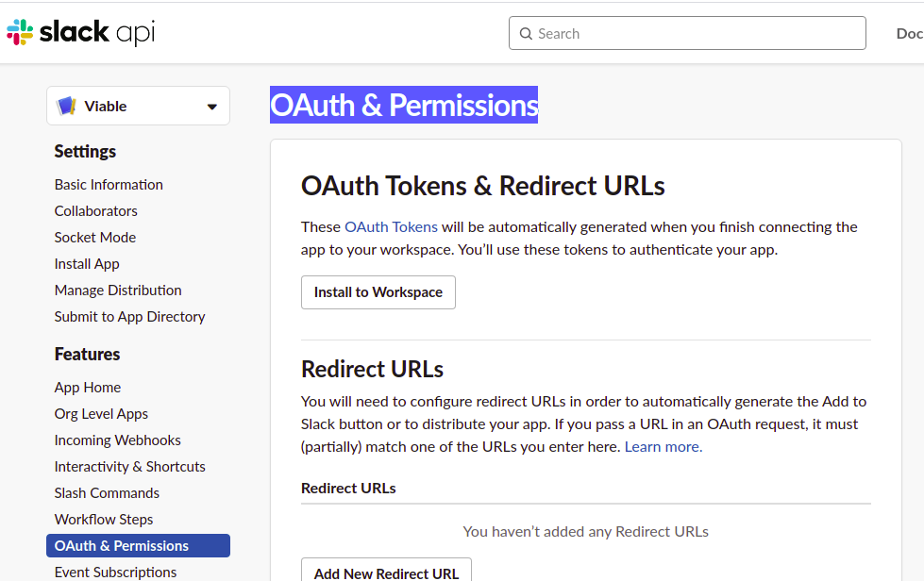
Task: Click the Viable app icon
Action: tap(67, 105)
